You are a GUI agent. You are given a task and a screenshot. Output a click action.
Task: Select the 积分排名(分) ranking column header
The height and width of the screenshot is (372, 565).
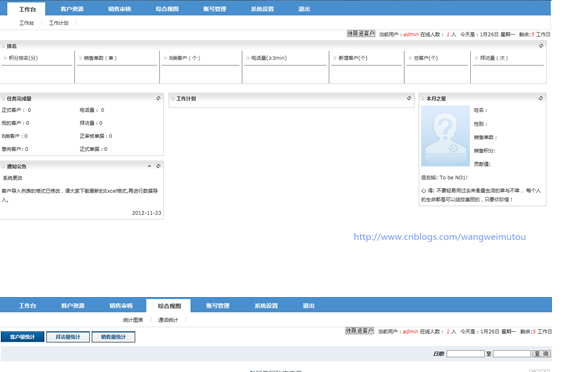[23, 58]
